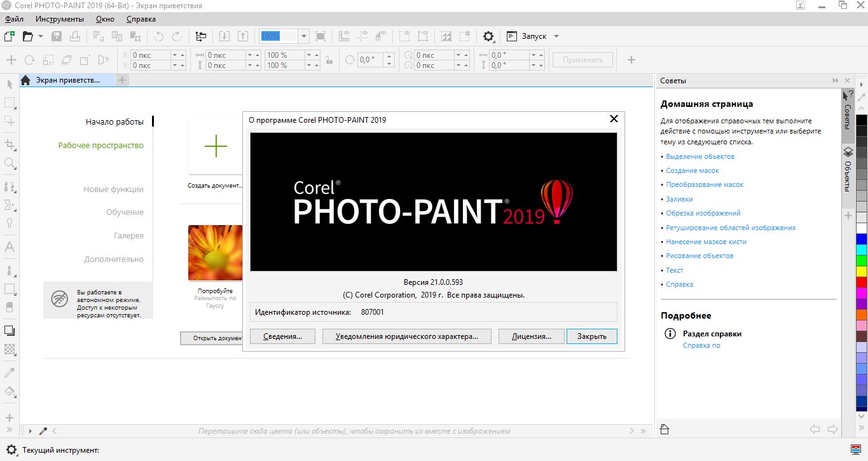Click the orange flower sample thumbnail
This screenshot has height=461, width=868.
click(215, 252)
